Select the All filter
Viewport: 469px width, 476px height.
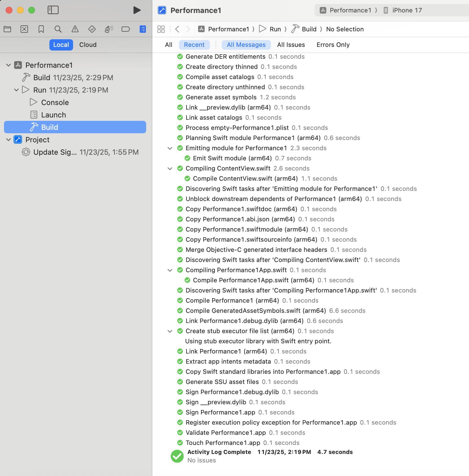pyautogui.click(x=168, y=45)
